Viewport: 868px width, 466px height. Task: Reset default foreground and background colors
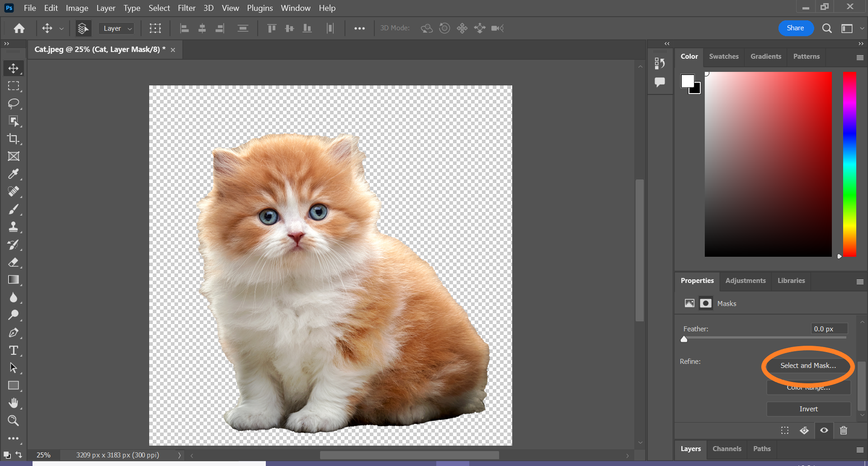pos(7,455)
